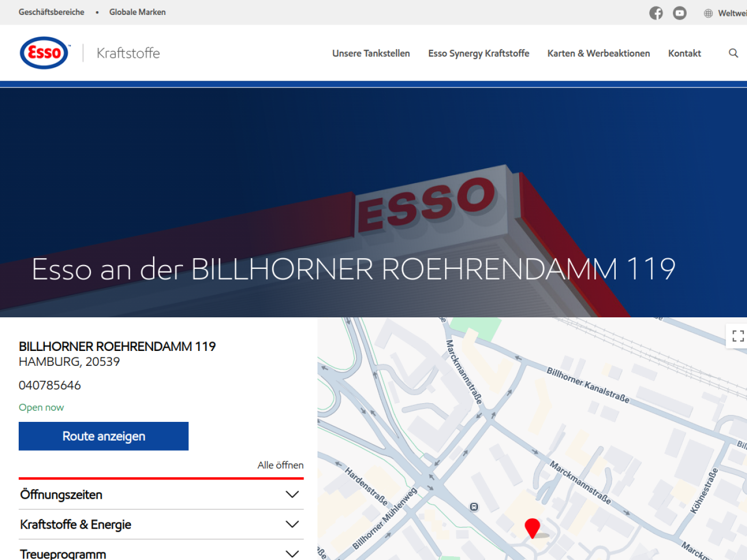The image size is (747, 560).
Task: Click the bus stop icon on map
Action: tap(474, 507)
